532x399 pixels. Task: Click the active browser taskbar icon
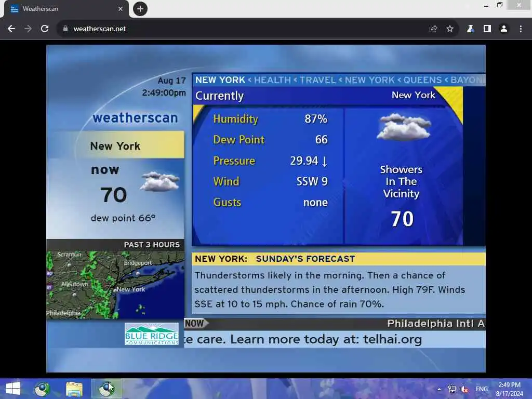coord(106,389)
